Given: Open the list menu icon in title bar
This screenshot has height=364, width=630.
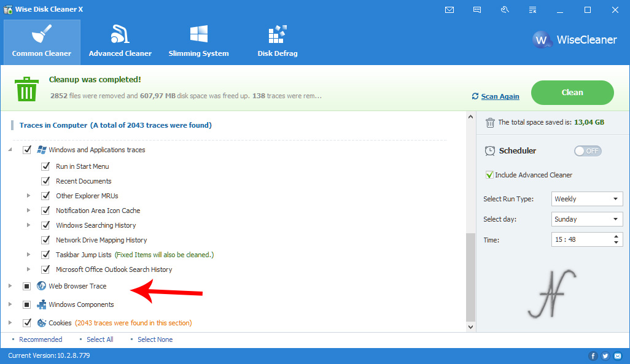Looking at the screenshot, I should tap(532, 10).
